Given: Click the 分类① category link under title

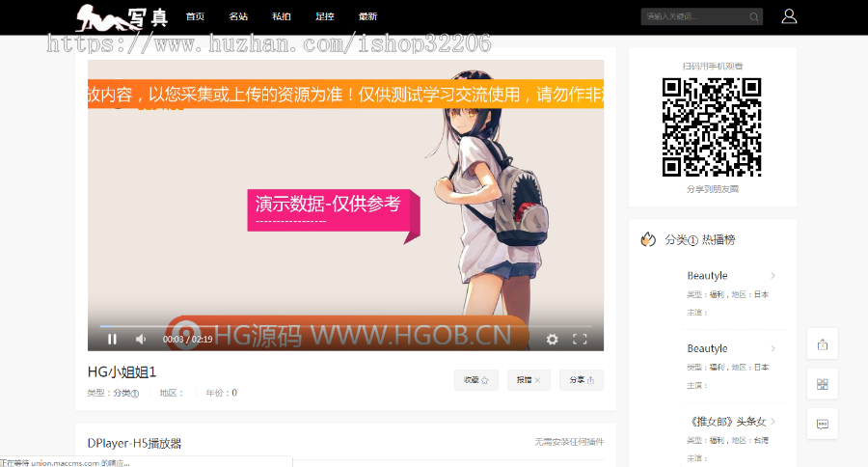Looking at the screenshot, I should click(126, 393).
